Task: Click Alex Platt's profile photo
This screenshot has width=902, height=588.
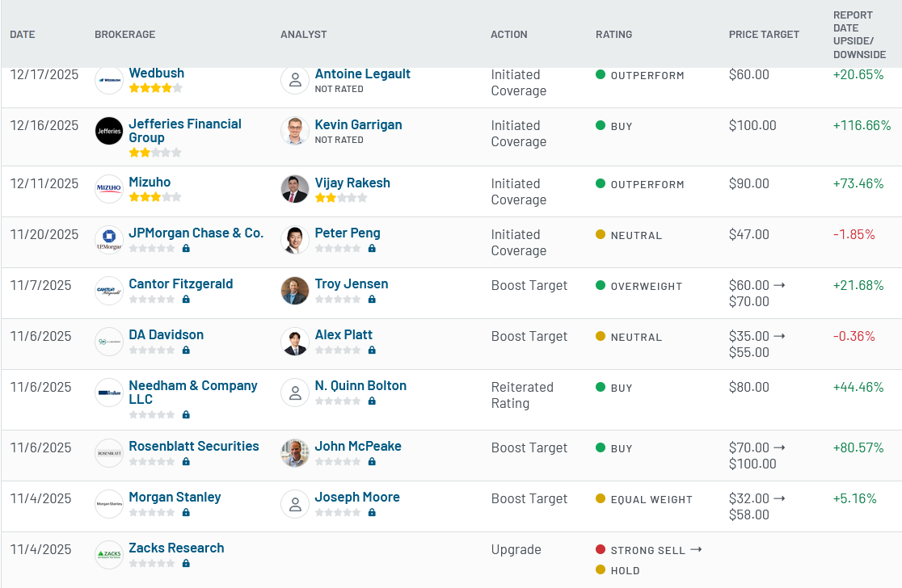Action: point(295,342)
